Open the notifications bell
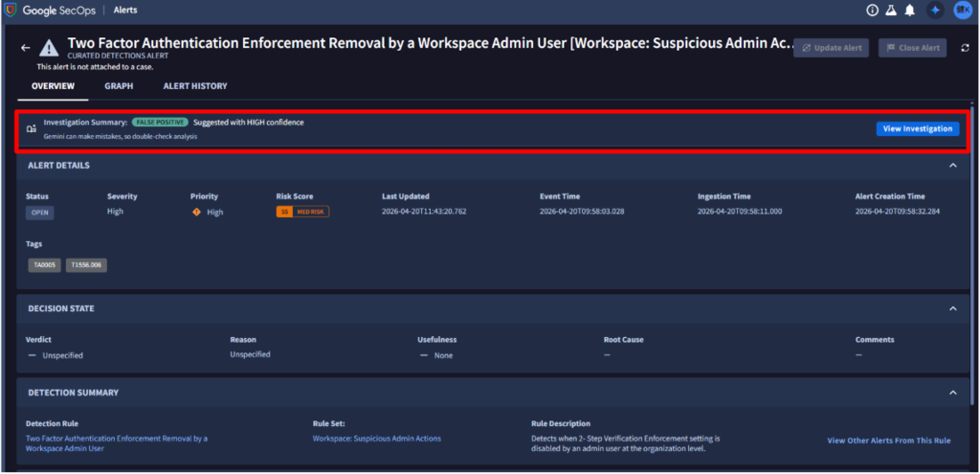 [910, 10]
